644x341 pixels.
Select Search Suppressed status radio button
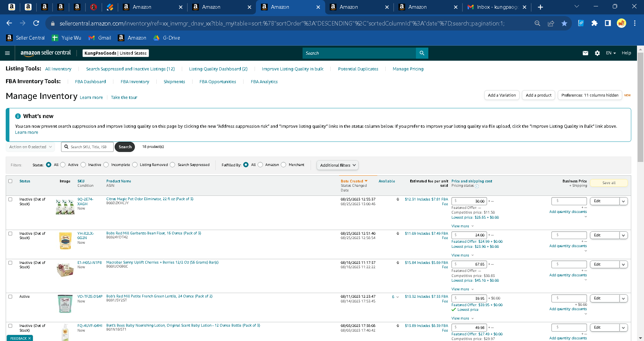[x=172, y=165]
